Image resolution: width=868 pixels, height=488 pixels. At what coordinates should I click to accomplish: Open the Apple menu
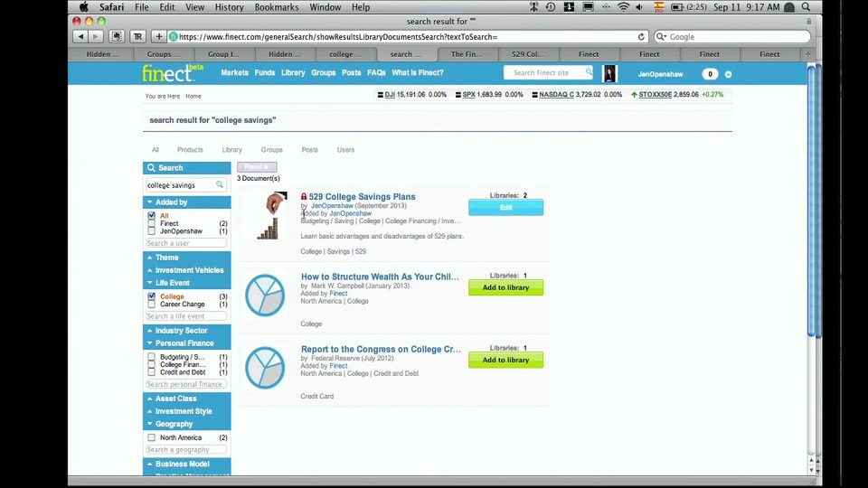pyautogui.click(x=83, y=7)
